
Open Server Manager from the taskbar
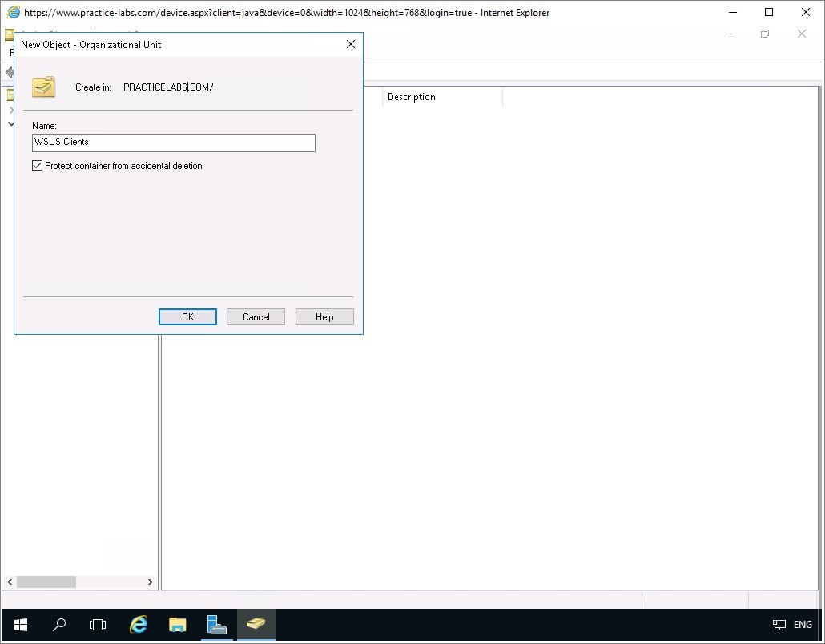(x=216, y=625)
